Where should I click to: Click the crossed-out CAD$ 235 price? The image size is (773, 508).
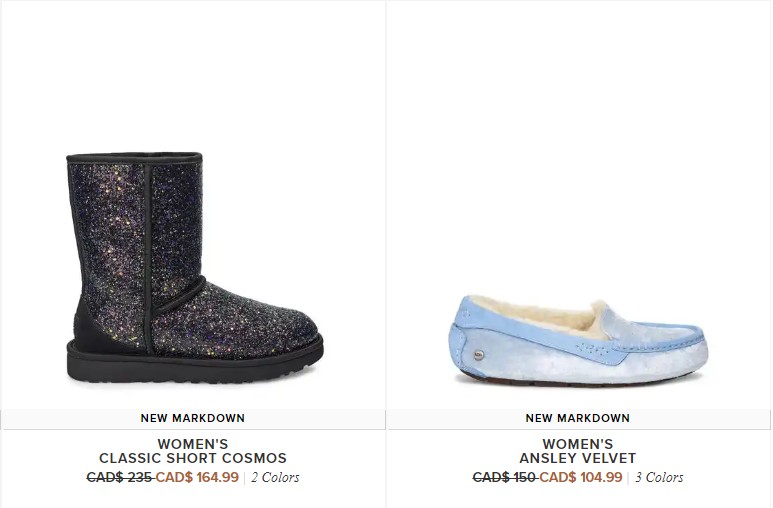[x=120, y=477]
